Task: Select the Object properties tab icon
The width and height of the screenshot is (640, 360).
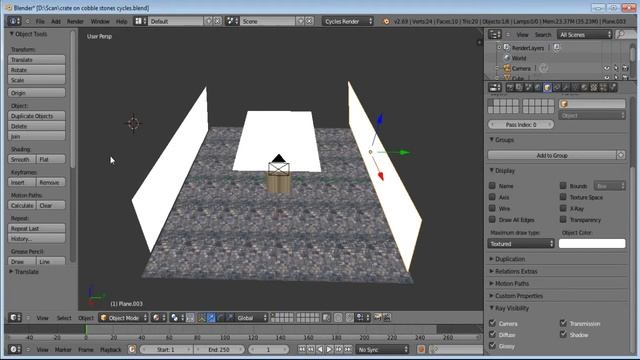Action: pyautogui.click(x=547, y=87)
